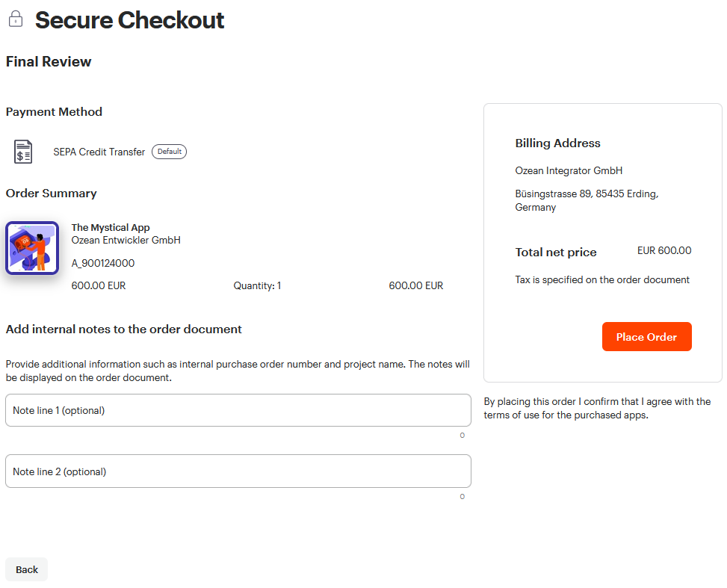Focus the Note line 2 input field

238,471
